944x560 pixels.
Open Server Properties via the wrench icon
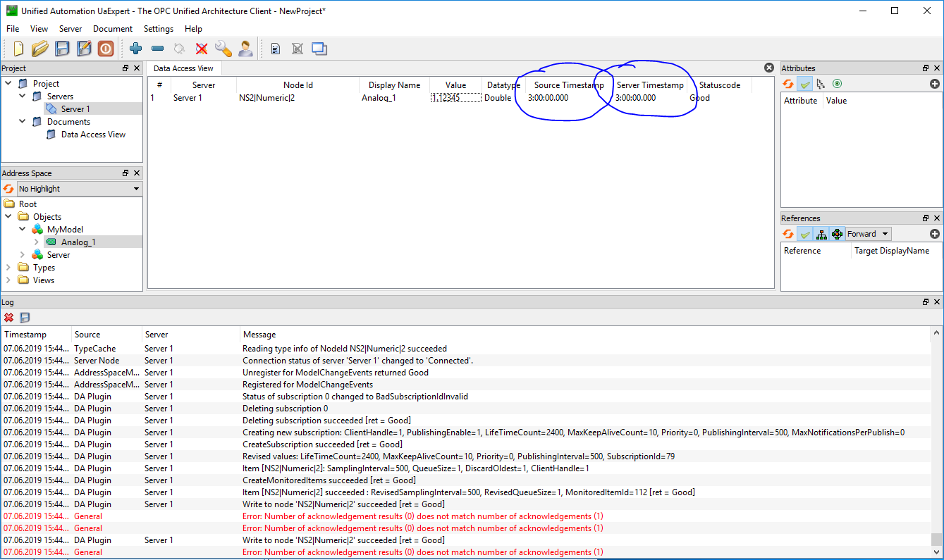(224, 49)
